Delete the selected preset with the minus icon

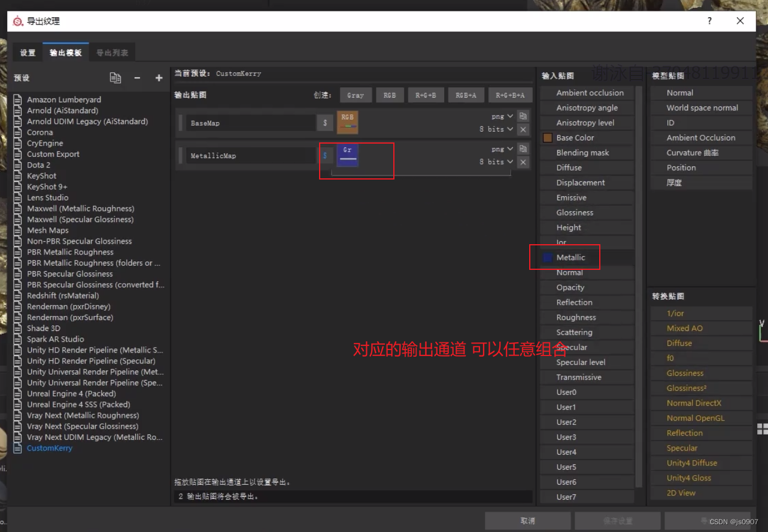(x=136, y=77)
